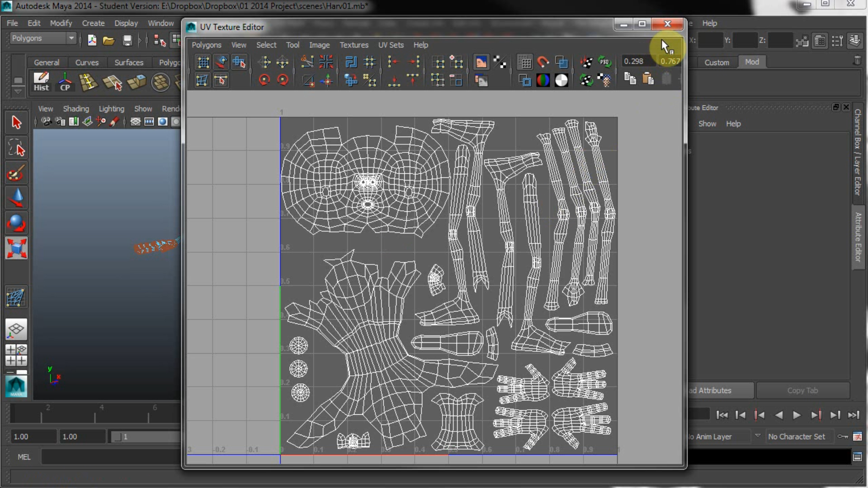Switch to the Curves shelf tab
Image resolution: width=868 pixels, height=488 pixels.
86,62
